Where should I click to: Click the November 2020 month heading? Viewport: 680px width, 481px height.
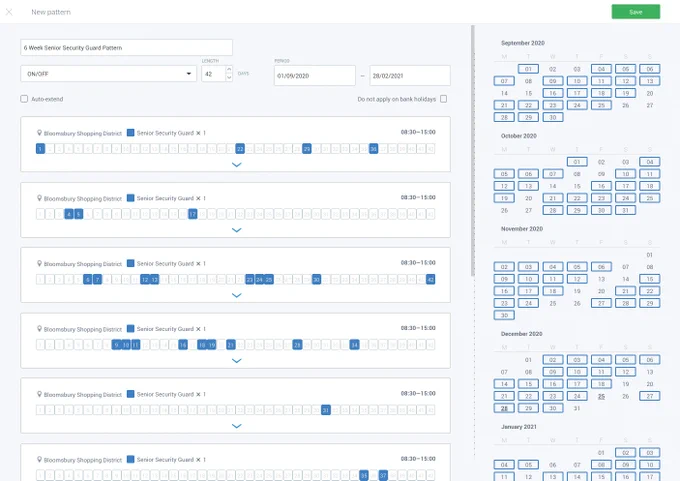pos(522,229)
